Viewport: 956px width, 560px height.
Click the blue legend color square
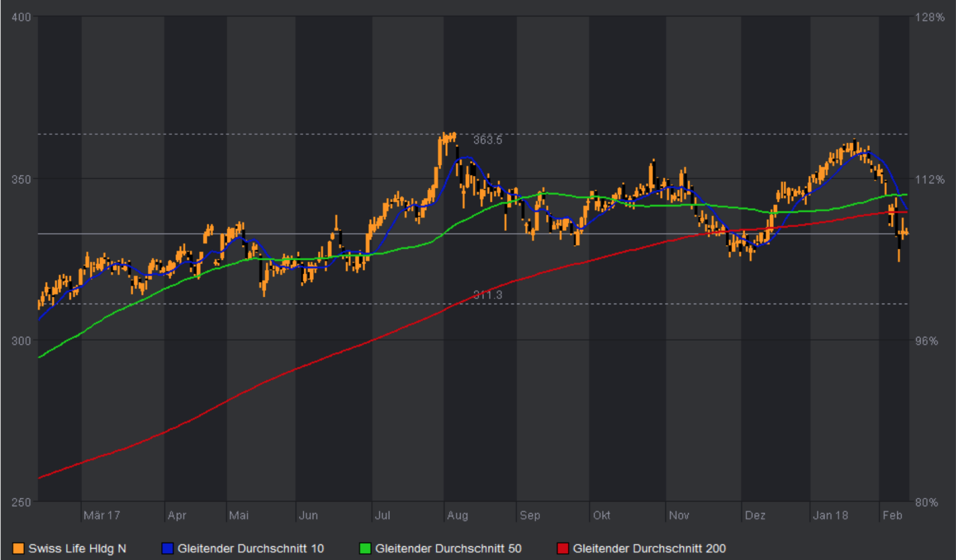pyautogui.click(x=167, y=548)
